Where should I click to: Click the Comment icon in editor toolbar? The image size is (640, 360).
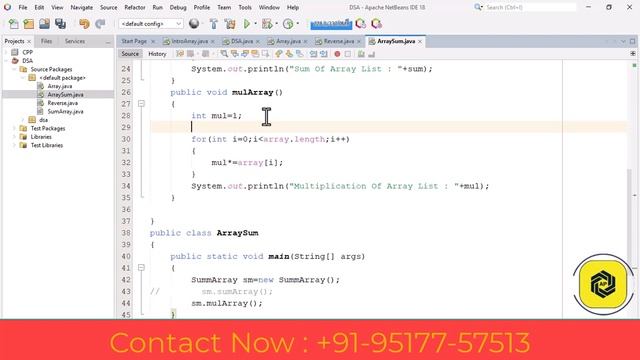361,54
